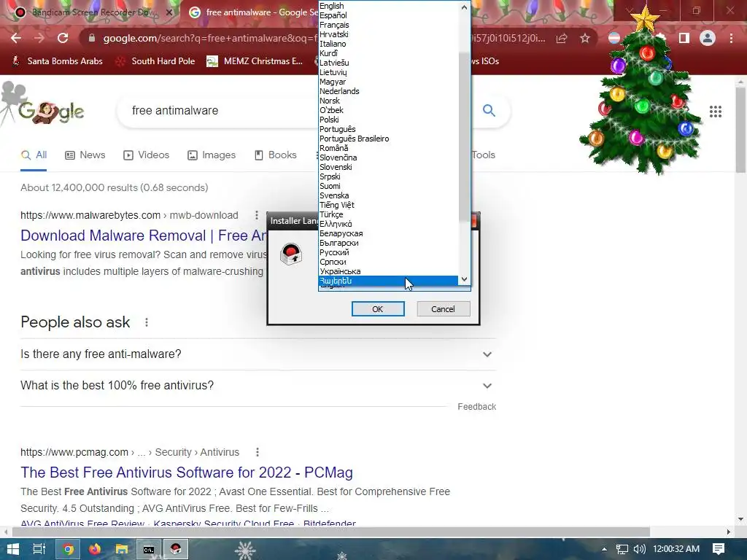Viewport: 747px width, 560px height.
Task: Choose Türkçe from the language dropdown
Action: pyautogui.click(x=389, y=214)
